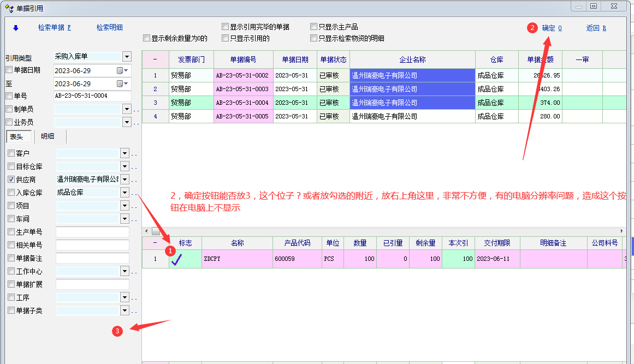Open the 入库仓库 dropdown list
The width and height of the screenshot is (634, 364).
[125, 193]
